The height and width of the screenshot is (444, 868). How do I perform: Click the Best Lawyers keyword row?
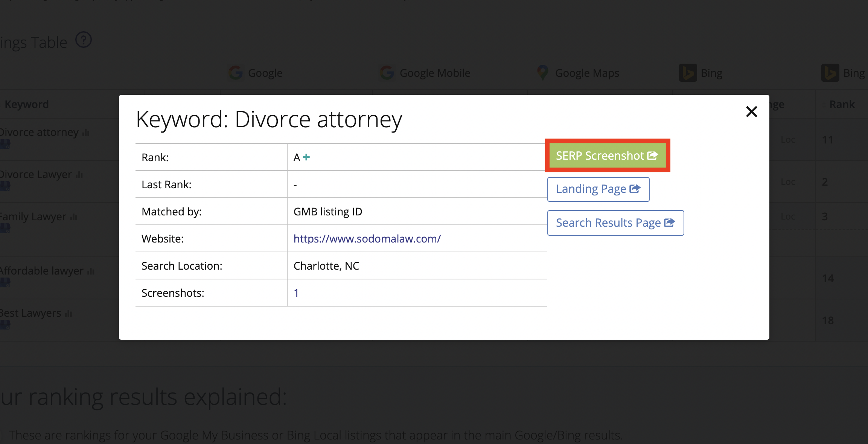coord(30,313)
